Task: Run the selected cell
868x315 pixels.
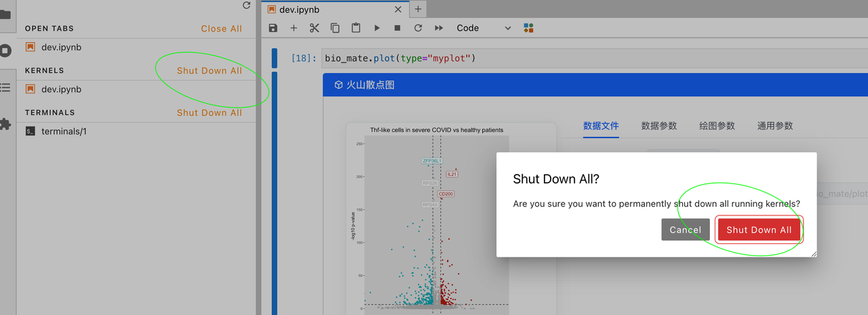Action: click(x=377, y=28)
